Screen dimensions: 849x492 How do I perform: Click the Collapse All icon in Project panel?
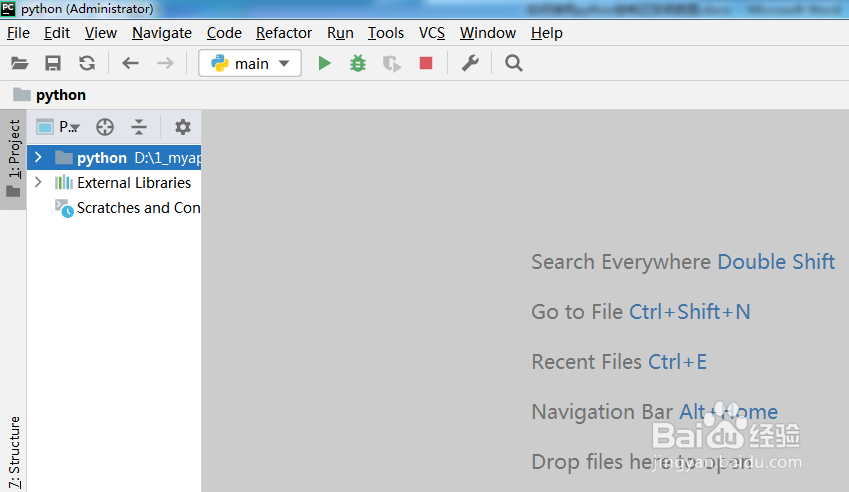click(139, 127)
